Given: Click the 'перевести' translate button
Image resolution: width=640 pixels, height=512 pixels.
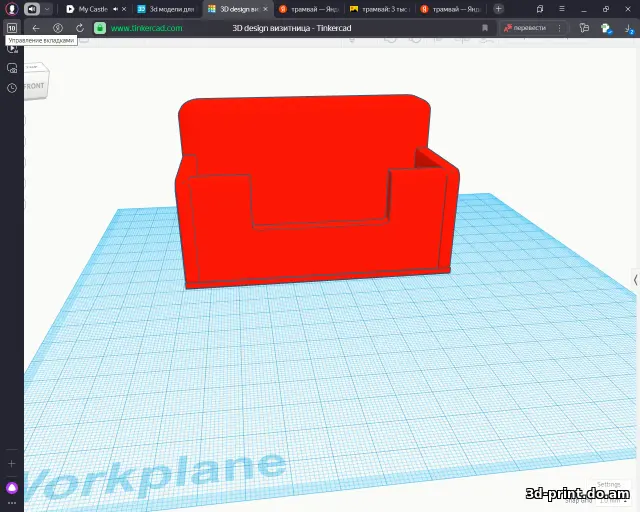Looking at the screenshot, I should 525,28.
